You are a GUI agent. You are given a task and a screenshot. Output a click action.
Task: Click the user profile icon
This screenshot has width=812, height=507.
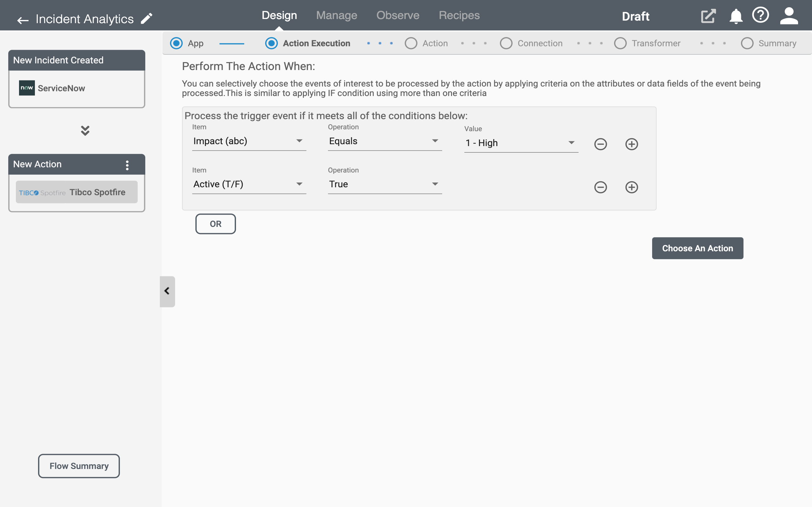tap(789, 16)
